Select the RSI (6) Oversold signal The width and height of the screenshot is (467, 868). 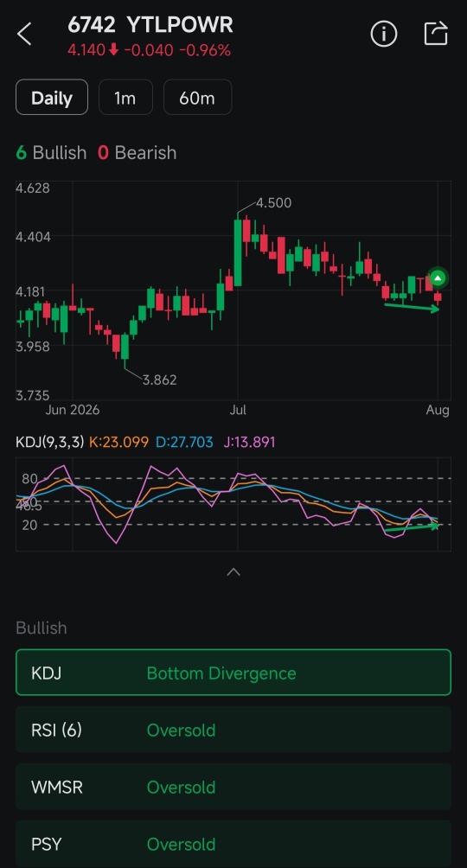pos(233,730)
